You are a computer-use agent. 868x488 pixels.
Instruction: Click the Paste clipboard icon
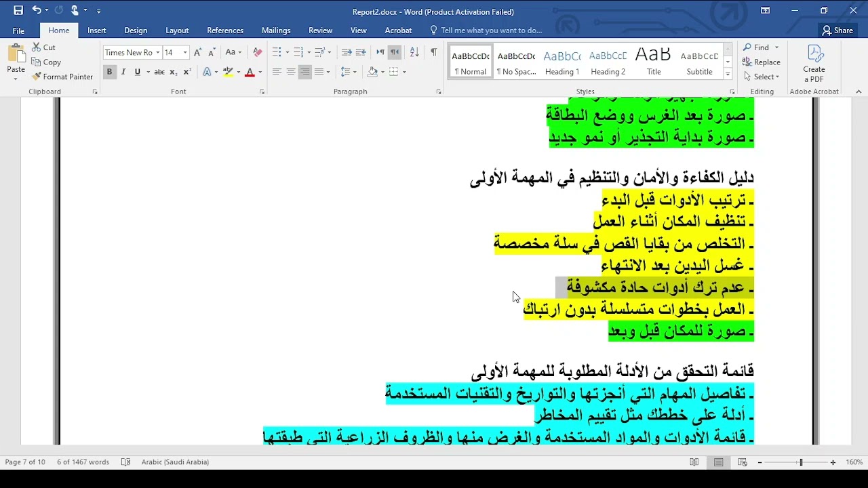pos(16,54)
